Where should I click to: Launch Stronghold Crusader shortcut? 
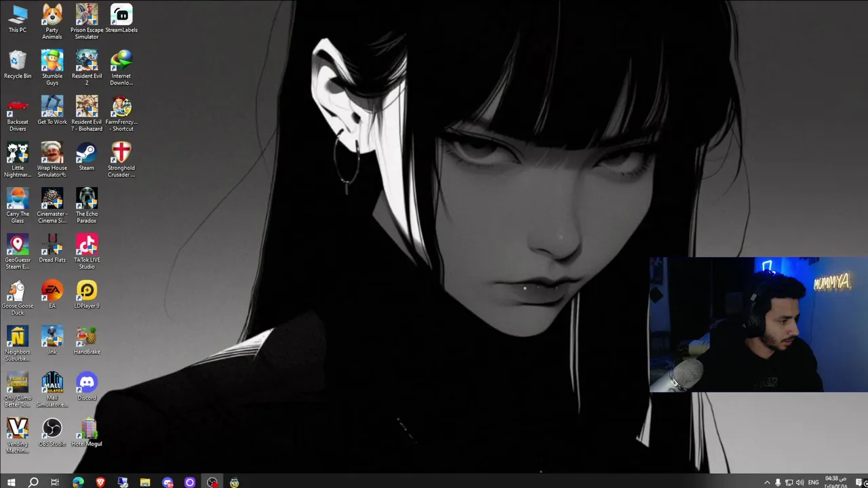tap(121, 159)
